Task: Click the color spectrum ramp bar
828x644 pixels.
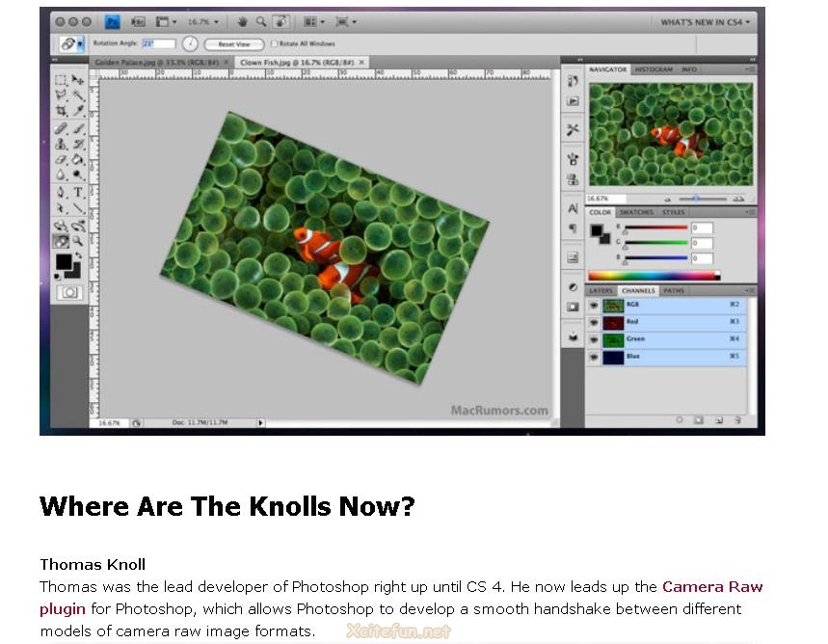Action: (654, 276)
